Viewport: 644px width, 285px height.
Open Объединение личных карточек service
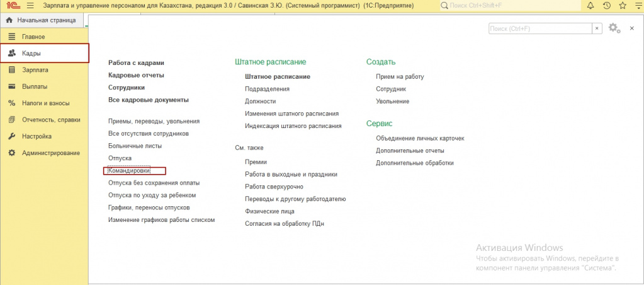coord(420,139)
